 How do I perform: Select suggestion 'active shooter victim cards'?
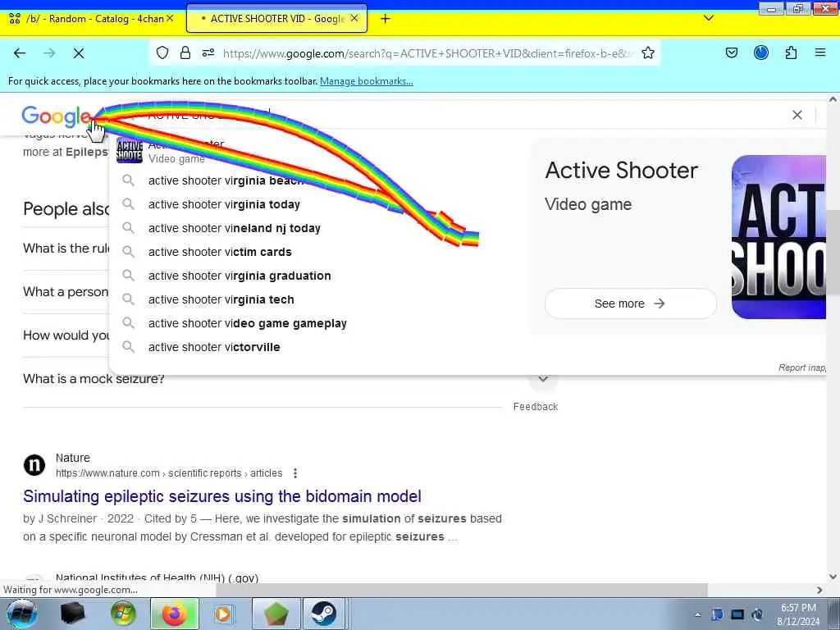click(220, 252)
